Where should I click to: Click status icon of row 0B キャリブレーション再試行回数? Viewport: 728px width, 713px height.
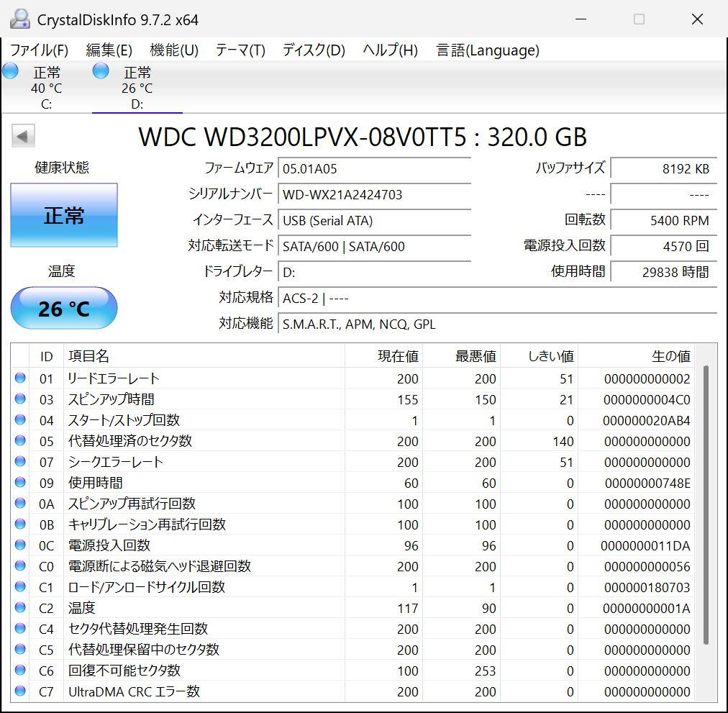click(x=20, y=524)
